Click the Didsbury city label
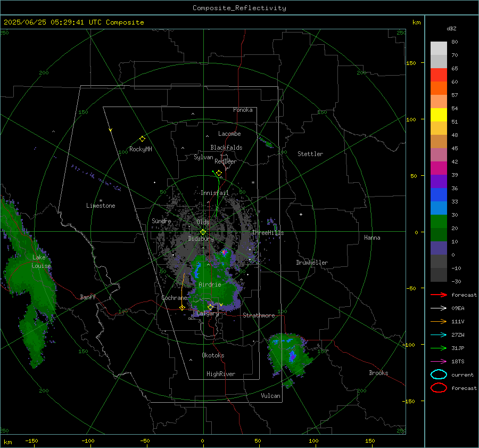The width and height of the screenshot is (479, 448). (x=201, y=239)
